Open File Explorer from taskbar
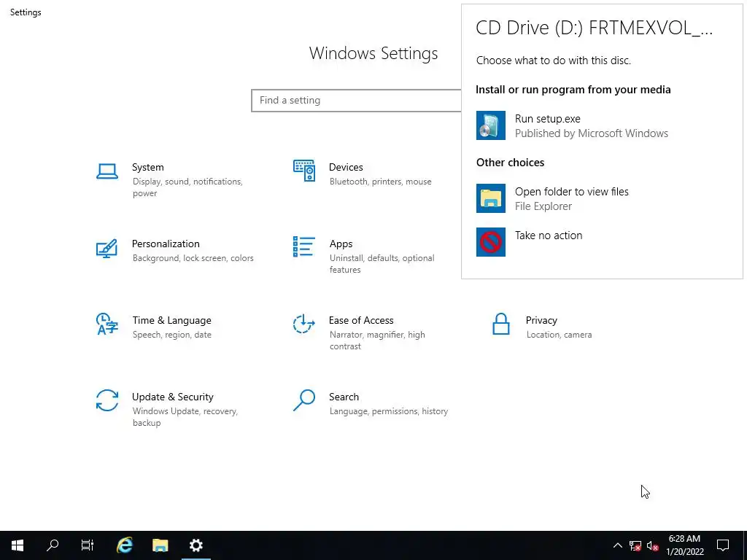This screenshot has height=560, width=747. tap(160, 545)
